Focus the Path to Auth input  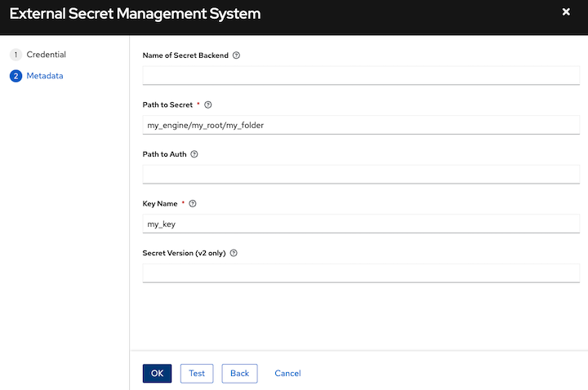(x=361, y=175)
